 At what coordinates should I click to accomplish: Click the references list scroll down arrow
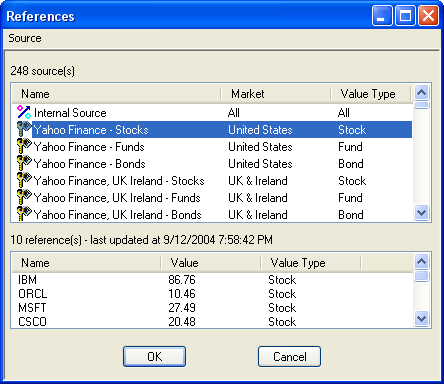422,319
